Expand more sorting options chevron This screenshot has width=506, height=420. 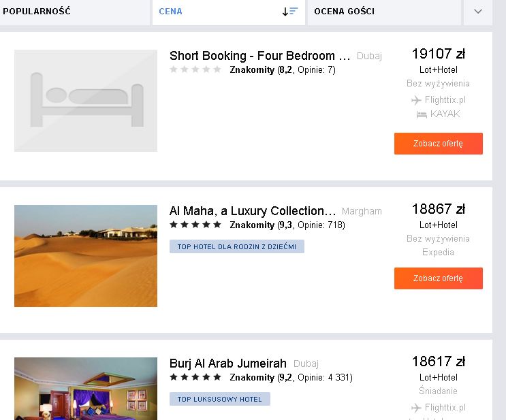[x=478, y=12]
